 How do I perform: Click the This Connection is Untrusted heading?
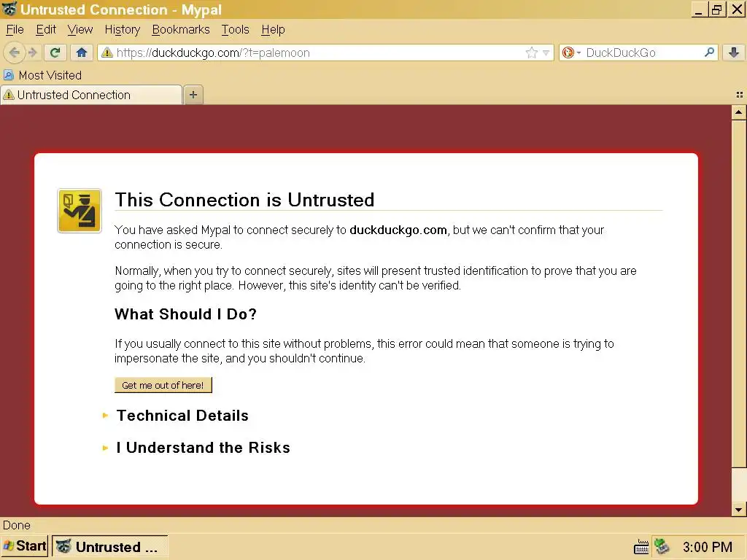click(244, 200)
